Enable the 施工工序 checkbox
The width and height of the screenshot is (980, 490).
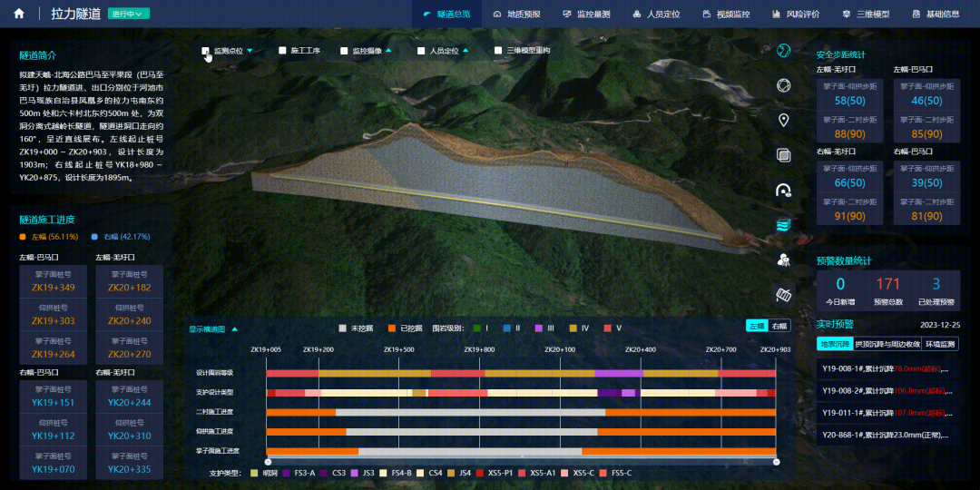(x=283, y=51)
